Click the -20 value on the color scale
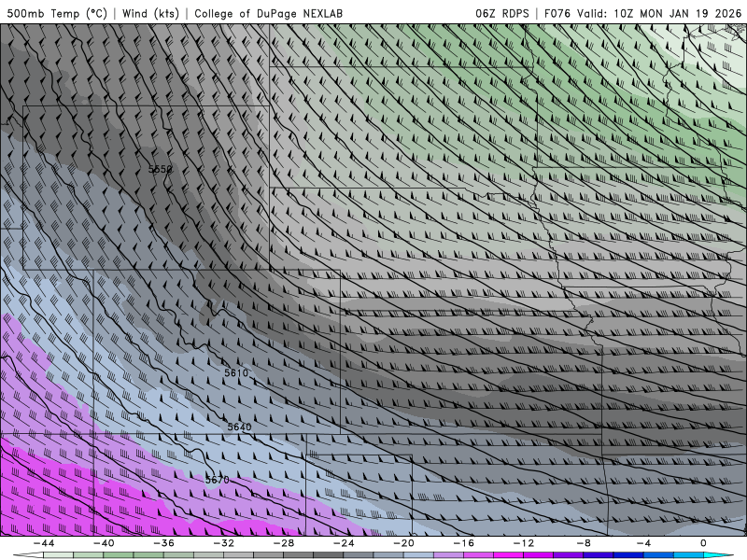 click(x=403, y=543)
